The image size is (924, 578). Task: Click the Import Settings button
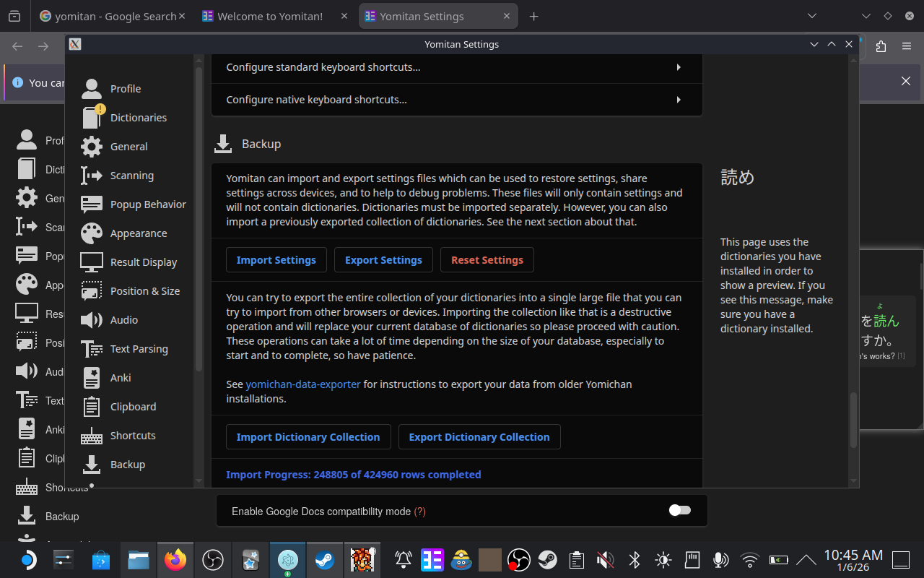coord(276,260)
